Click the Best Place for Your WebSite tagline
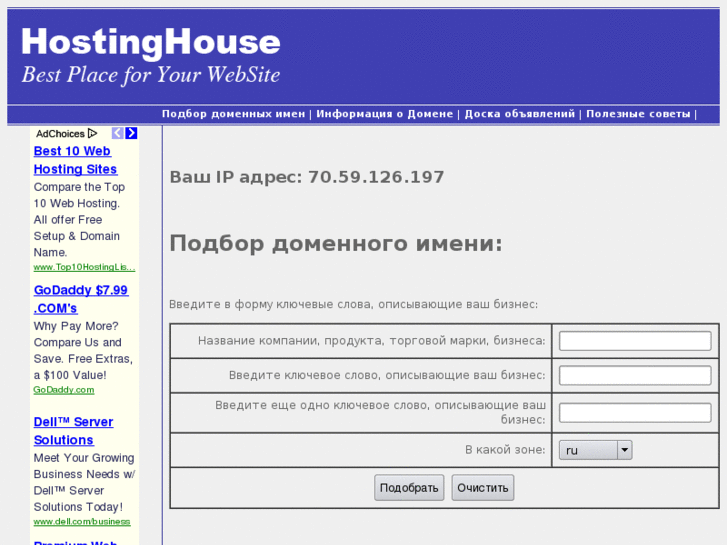Viewport: 727px width, 545px height. point(151,75)
